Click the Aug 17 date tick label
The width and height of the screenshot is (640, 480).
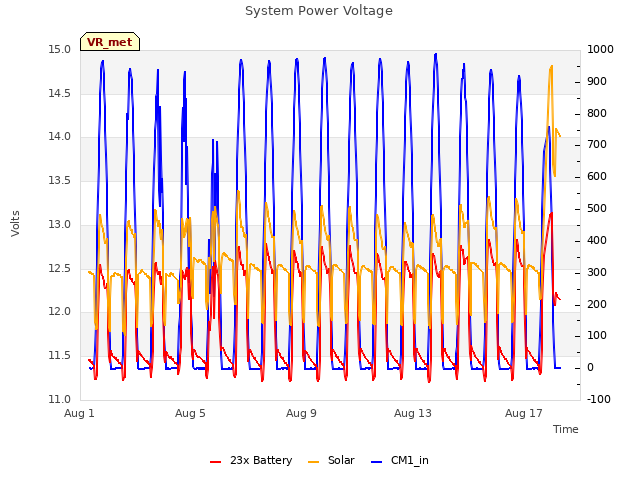click(x=524, y=413)
